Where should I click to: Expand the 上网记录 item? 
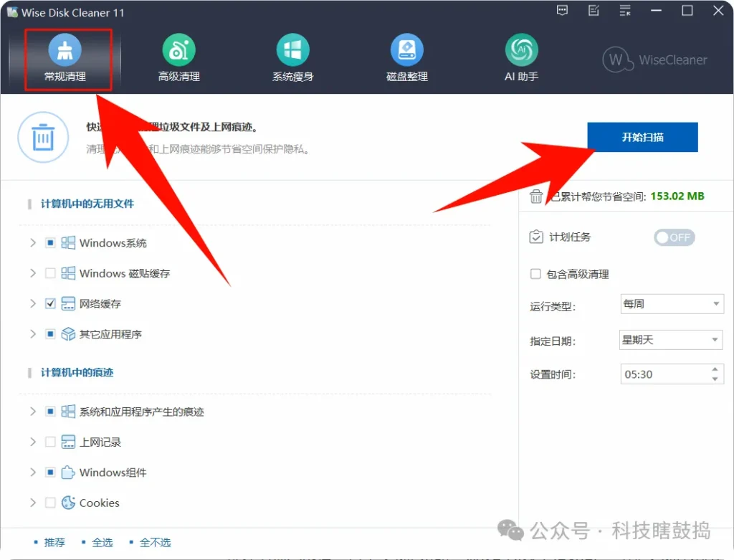point(33,442)
